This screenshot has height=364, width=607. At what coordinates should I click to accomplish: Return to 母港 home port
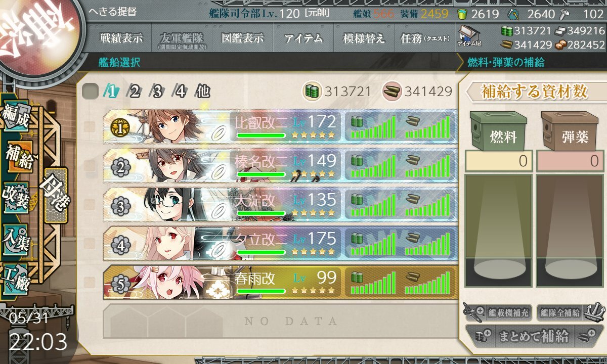click(55, 195)
